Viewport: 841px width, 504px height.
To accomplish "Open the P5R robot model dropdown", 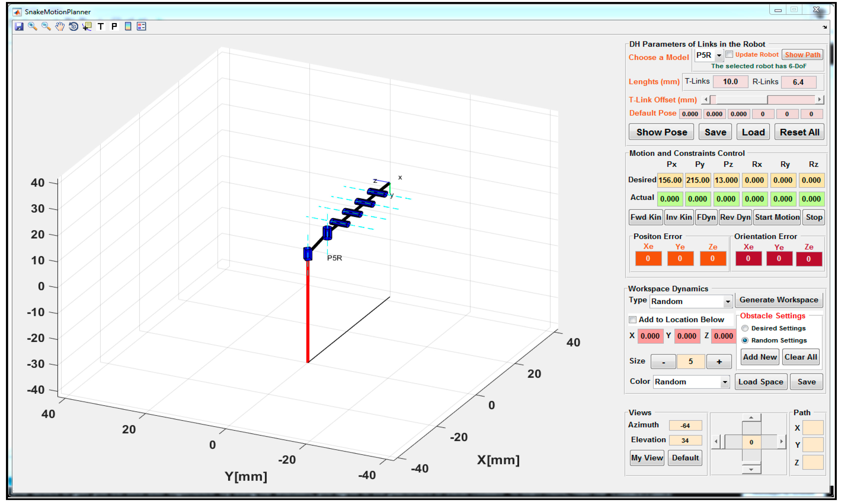I will tap(719, 55).
